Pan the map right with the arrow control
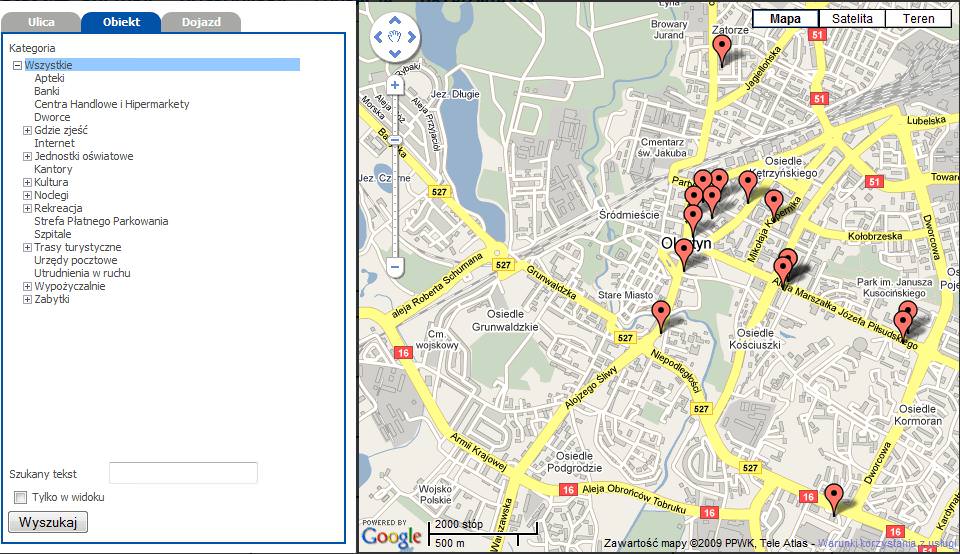This screenshot has height=554, width=960. tap(412, 38)
